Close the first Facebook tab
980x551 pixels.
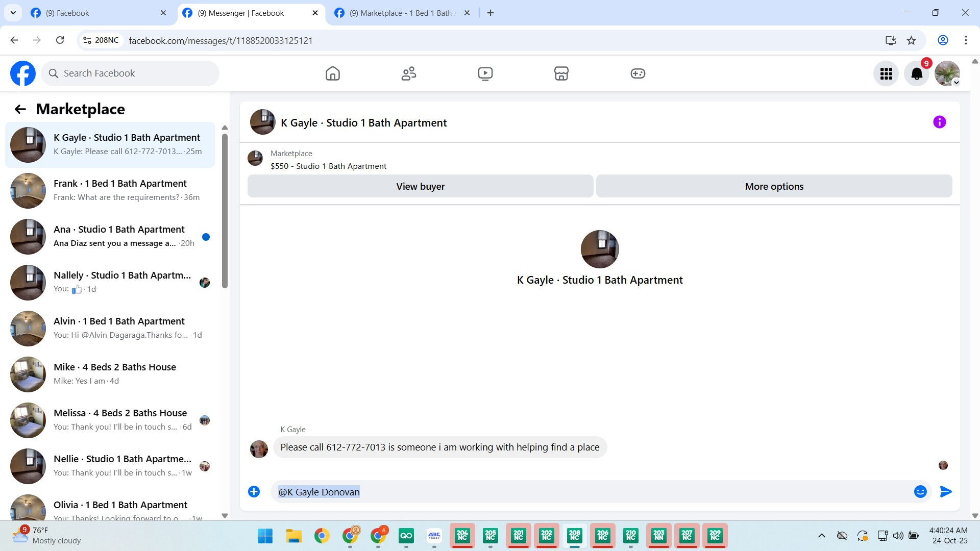[x=163, y=13]
